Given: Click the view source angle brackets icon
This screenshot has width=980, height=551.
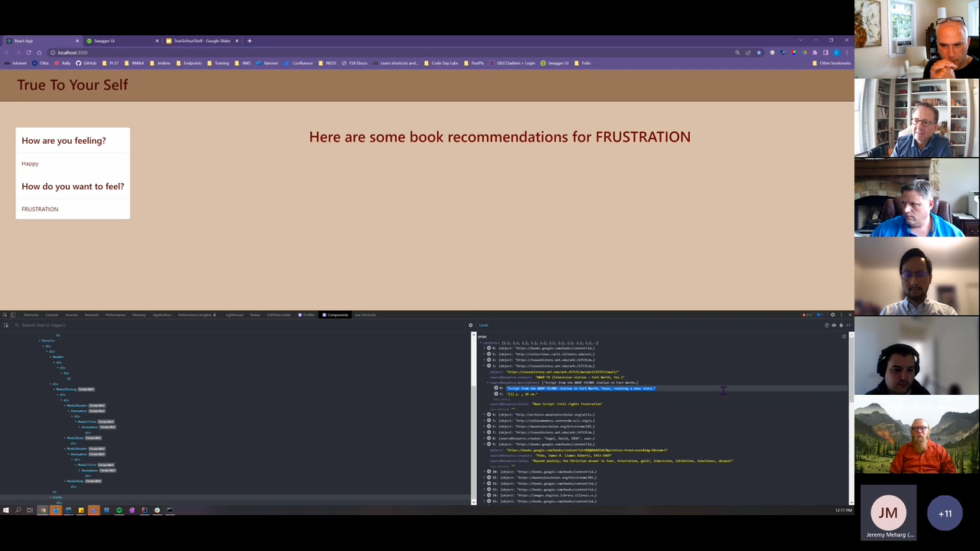Looking at the screenshot, I should pos(848,325).
